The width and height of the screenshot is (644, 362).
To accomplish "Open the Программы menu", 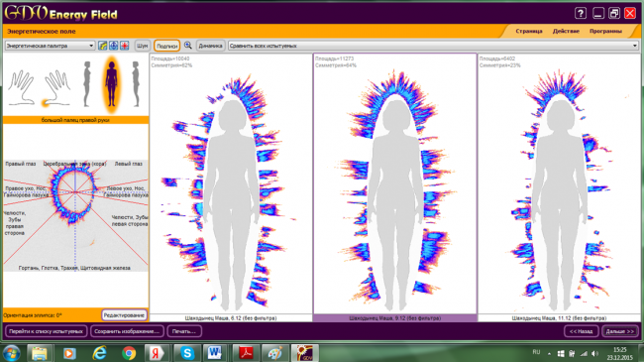I will (605, 32).
